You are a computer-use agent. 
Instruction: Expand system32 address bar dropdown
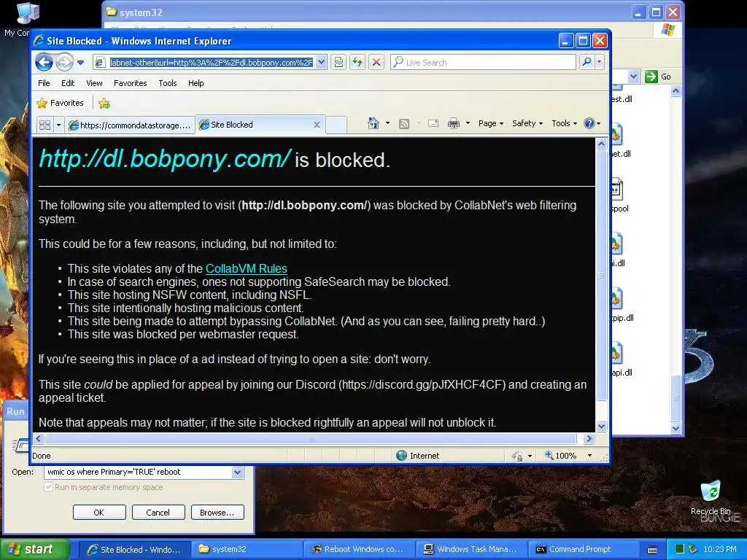click(633, 76)
